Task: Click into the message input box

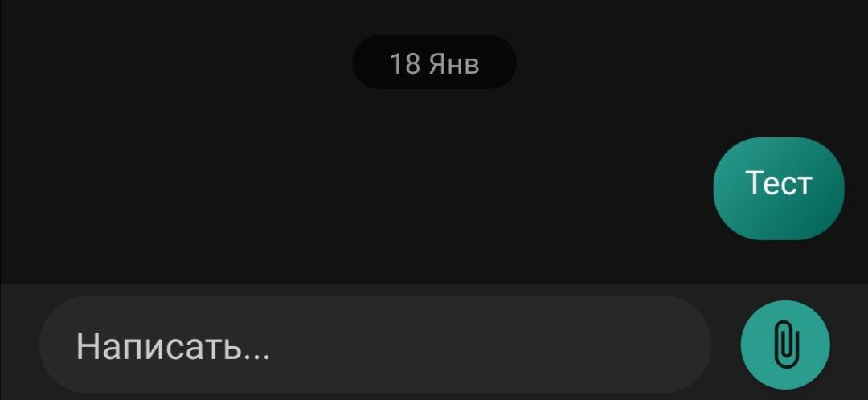Action: [375, 345]
